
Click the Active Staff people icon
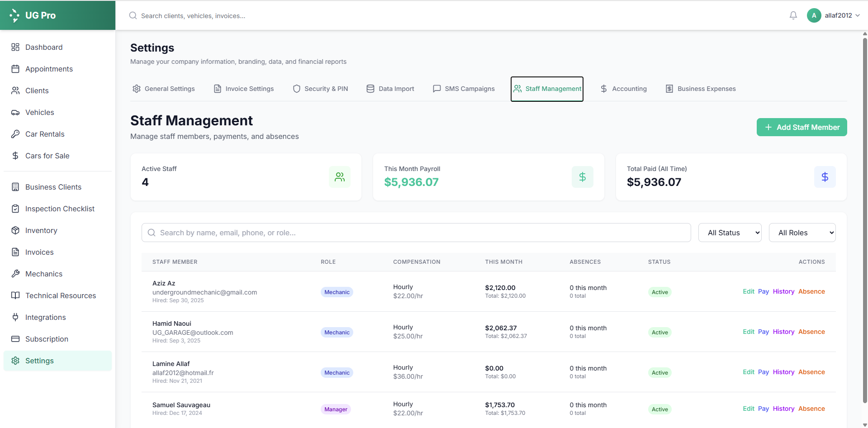[x=339, y=177]
